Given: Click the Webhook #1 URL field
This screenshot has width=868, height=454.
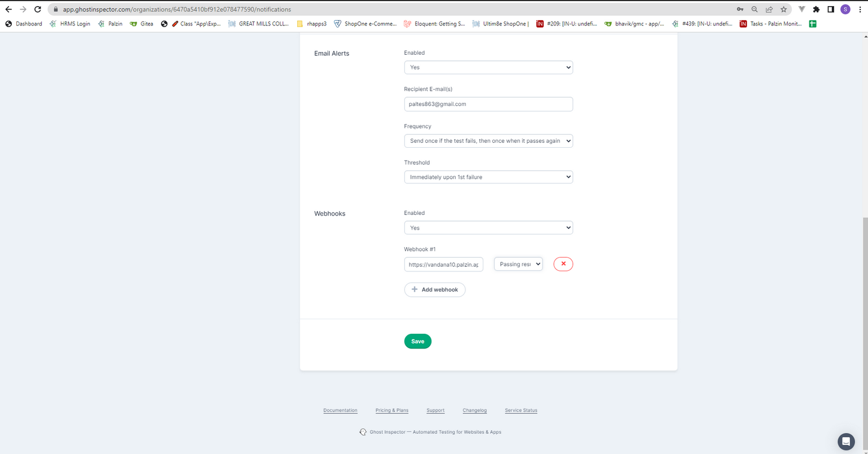Looking at the screenshot, I should pyautogui.click(x=444, y=264).
